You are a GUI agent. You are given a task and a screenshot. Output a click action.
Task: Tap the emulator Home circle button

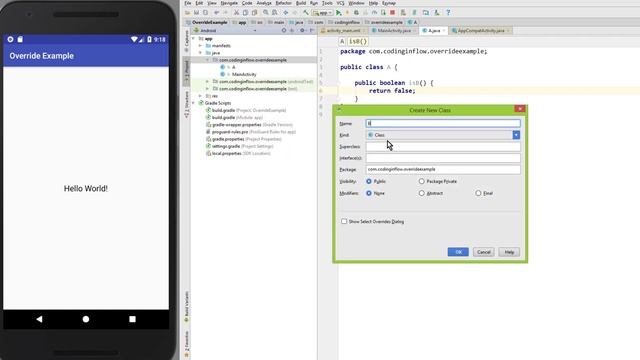[86, 319]
